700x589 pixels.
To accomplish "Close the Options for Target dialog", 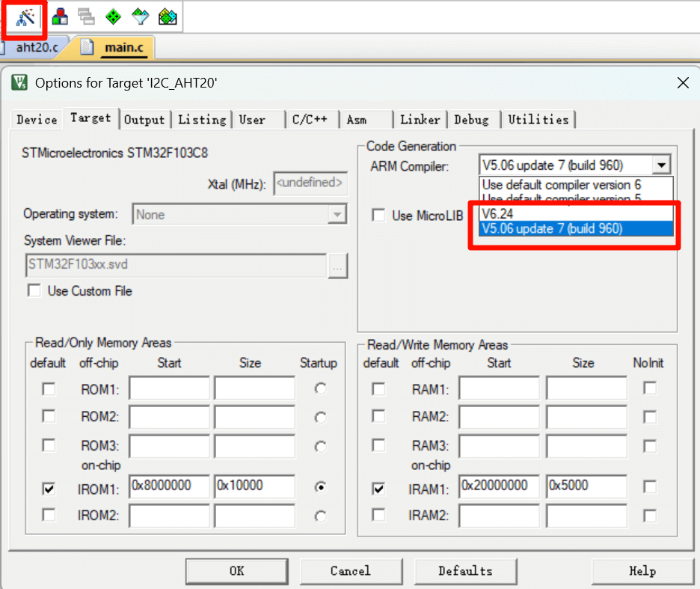I will tap(682, 83).
